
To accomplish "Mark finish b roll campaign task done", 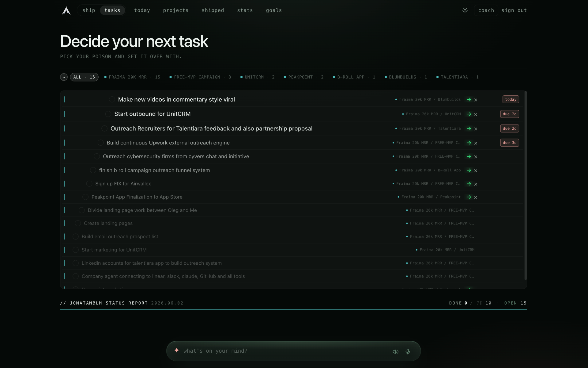I will pyautogui.click(x=93, y=170).
